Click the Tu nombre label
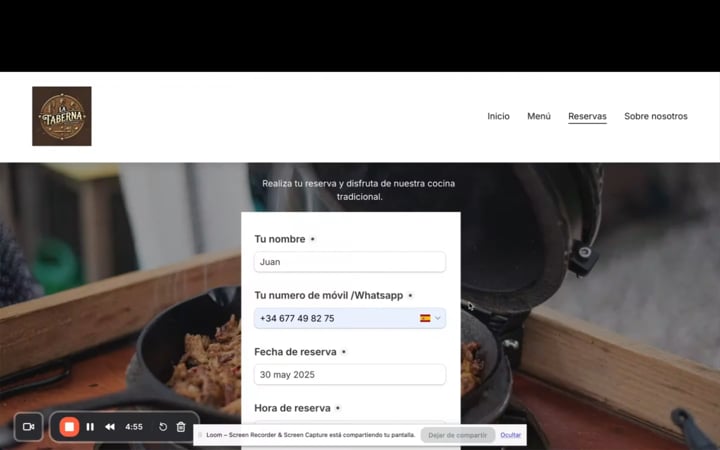The image size is (720, 450). (280, 239)
